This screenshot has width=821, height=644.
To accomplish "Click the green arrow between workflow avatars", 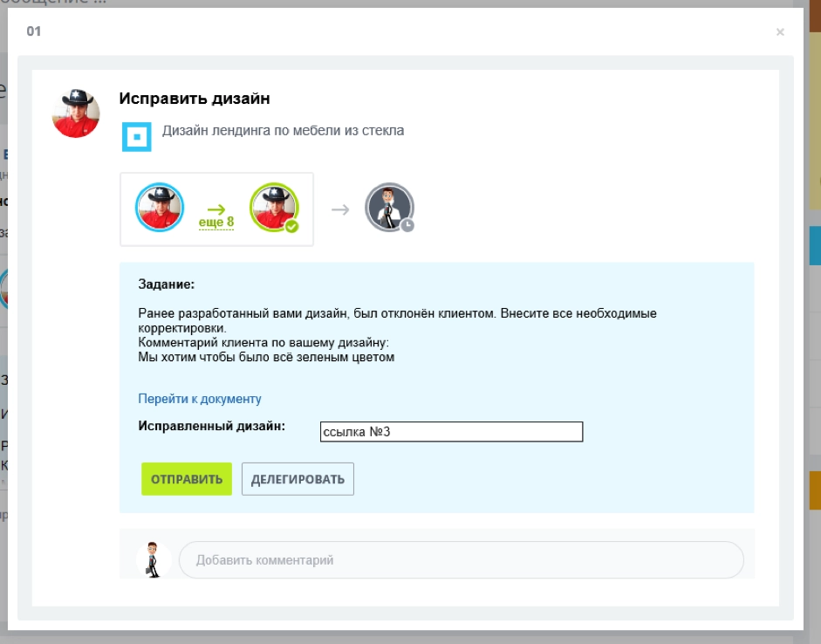I will pyautogui.click(x=216, y=209).
